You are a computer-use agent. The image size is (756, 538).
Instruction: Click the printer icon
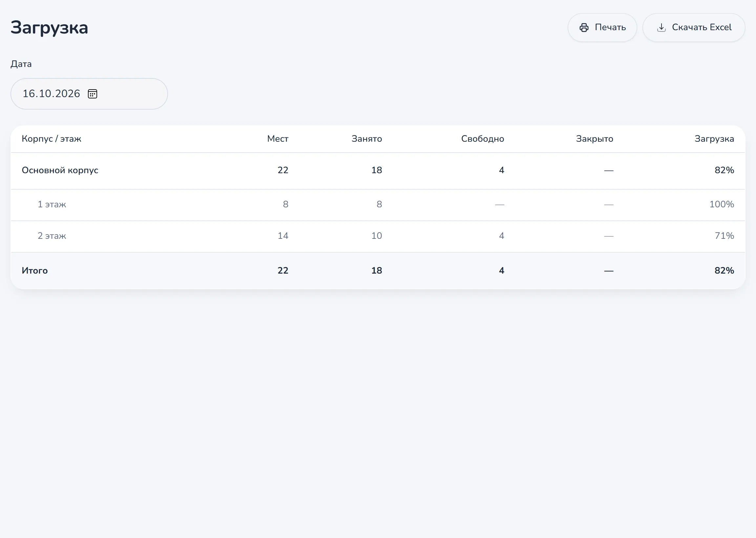tap(584, 28)
